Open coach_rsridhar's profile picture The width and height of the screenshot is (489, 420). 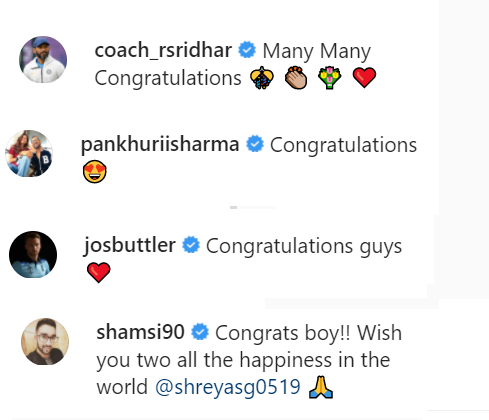(x=43, y=60)
